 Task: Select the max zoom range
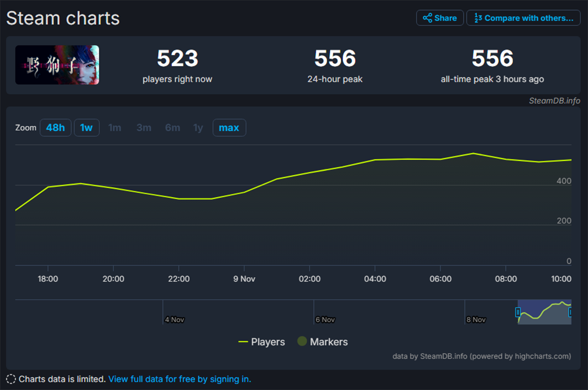pyautogui.click(x=229, y=128)
